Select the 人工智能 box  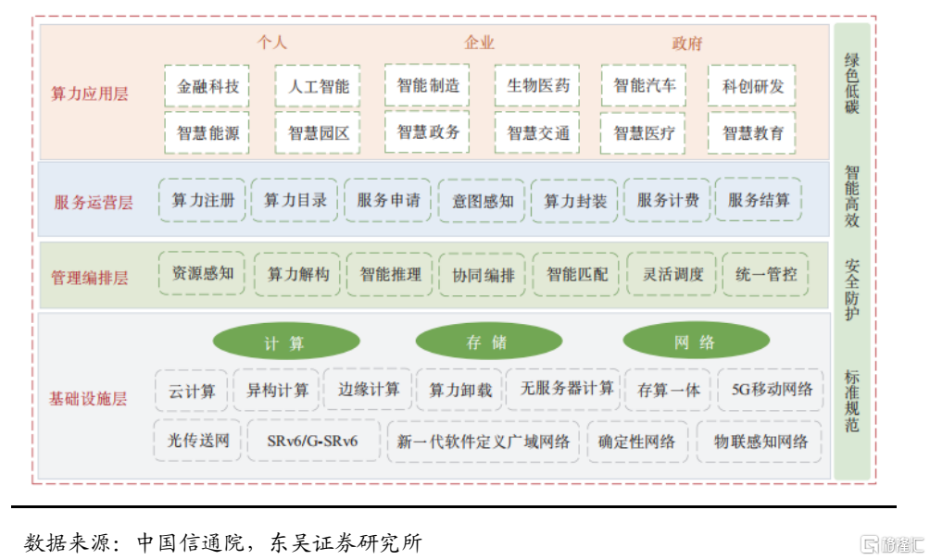click(x=318, y=86)
